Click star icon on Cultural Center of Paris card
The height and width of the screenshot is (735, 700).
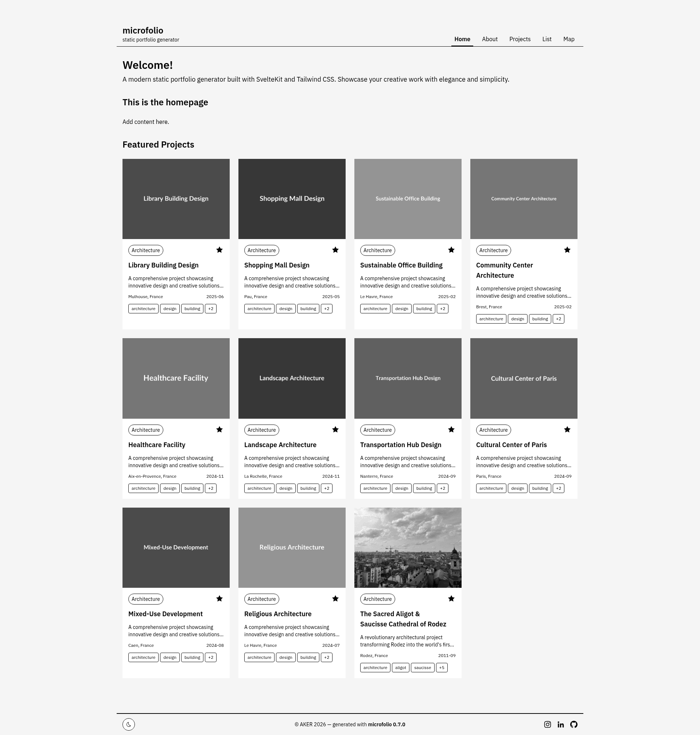pyautogui.click(x=567, y=430)
